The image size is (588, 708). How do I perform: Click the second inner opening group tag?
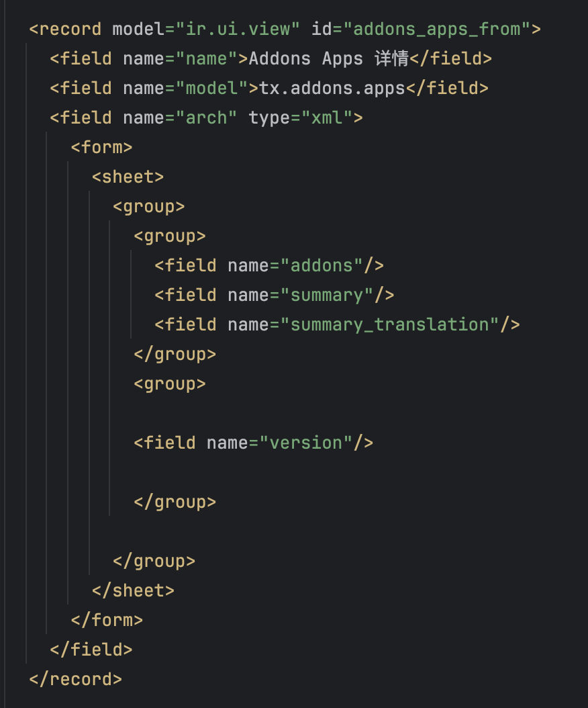click(x=170, y=384)
